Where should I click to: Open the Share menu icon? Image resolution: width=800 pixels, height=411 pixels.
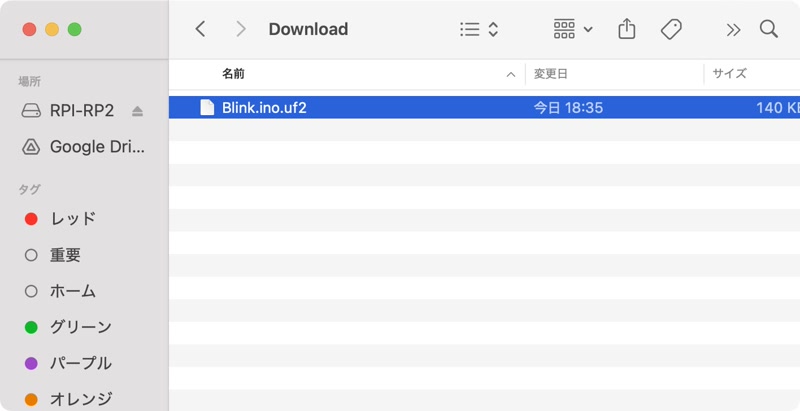[x=627, y=29]
